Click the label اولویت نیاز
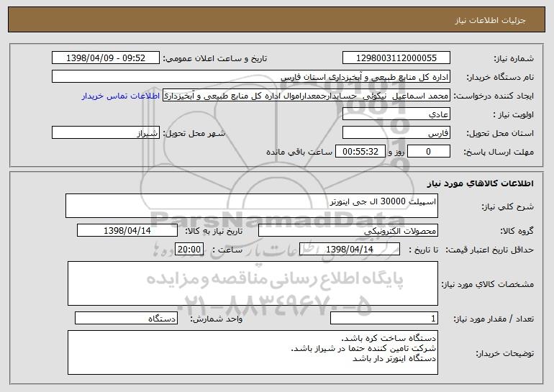Viewport: 554px width, 392px height. (514, 115)
